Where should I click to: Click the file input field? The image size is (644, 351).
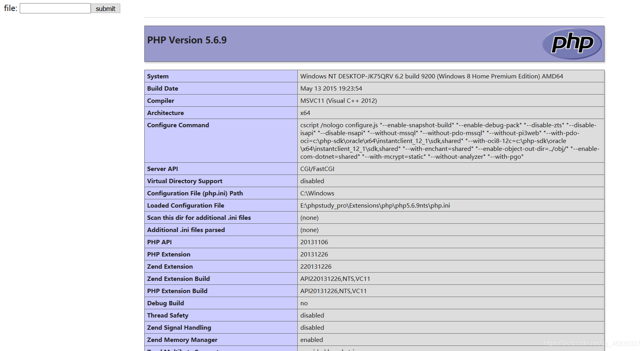55,8
